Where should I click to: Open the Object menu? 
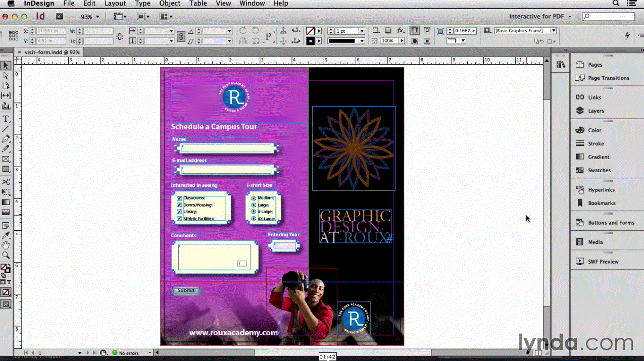[170, 4]
